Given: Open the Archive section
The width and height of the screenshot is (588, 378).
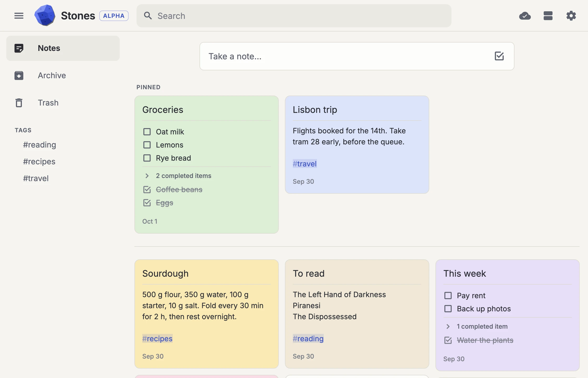Looking at the screenshot, I should tap(63, 76).
